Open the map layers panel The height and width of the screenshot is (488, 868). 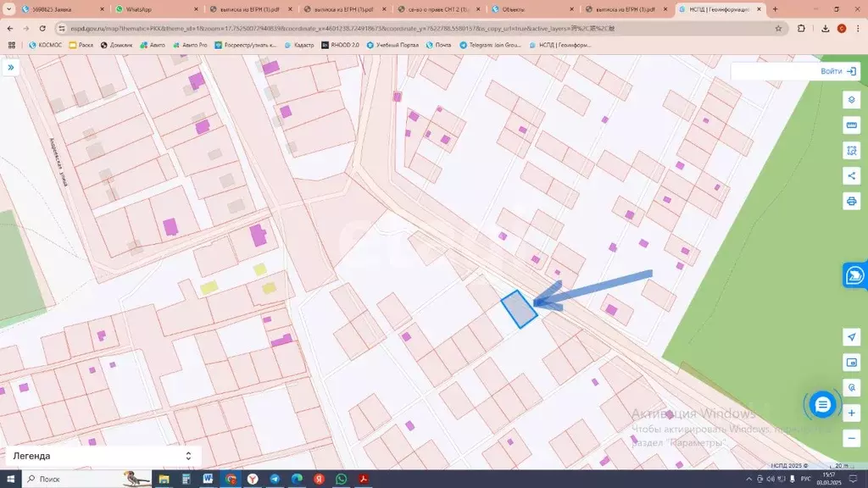pyautogui.click(x=851, y=100)
